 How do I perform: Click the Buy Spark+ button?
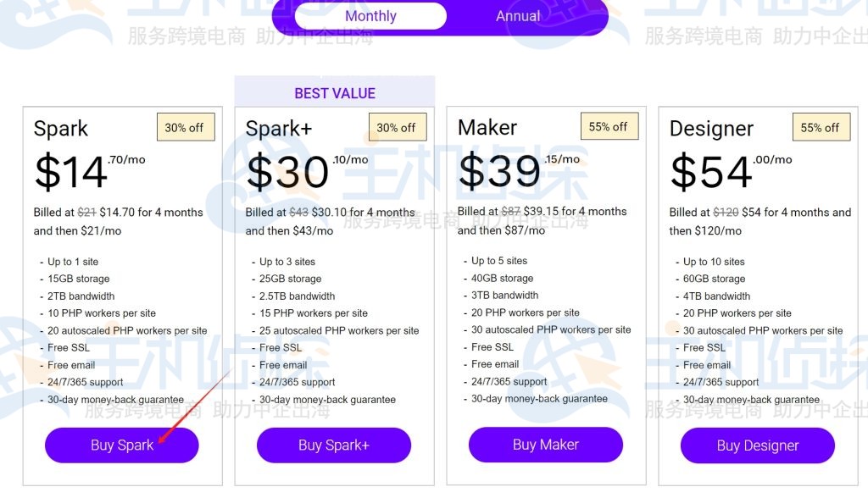[x=333, y=445]
